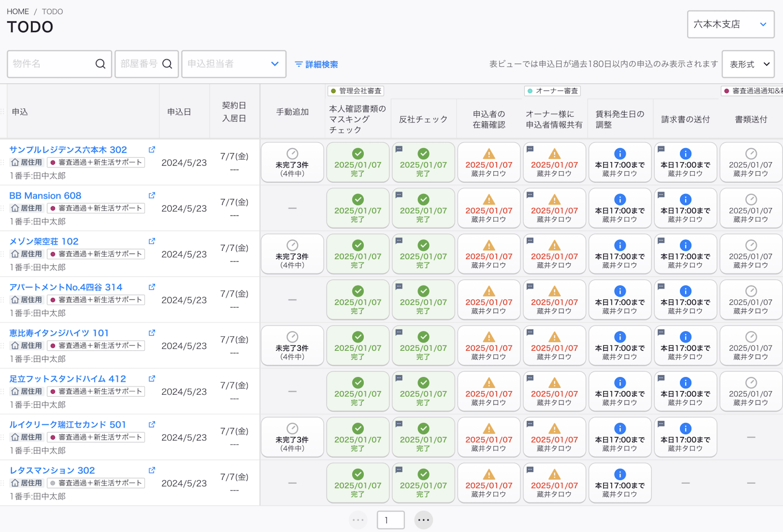Click previous pages ellipsis button
Screen dimensions: 783x532
coord(358,520)
